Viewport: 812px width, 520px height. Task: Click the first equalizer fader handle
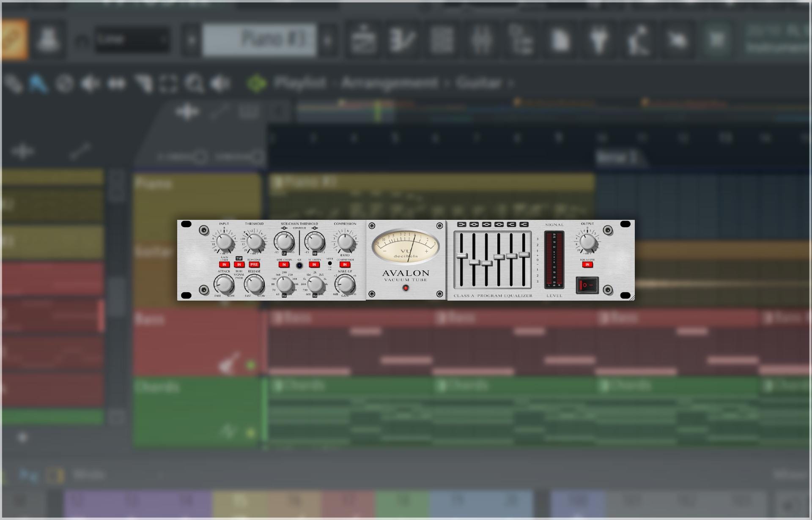[x=462, y=256]
